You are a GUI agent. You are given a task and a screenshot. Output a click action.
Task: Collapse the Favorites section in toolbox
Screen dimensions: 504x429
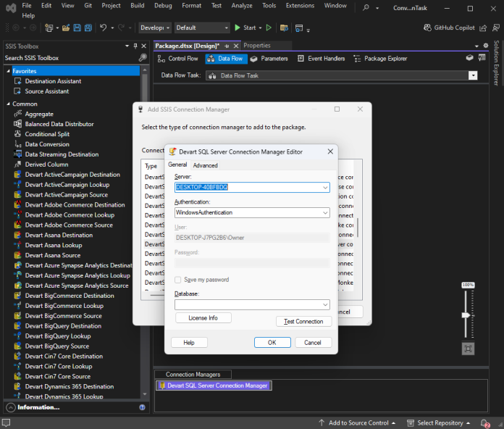pyautogui.click(x=8, y=71)
